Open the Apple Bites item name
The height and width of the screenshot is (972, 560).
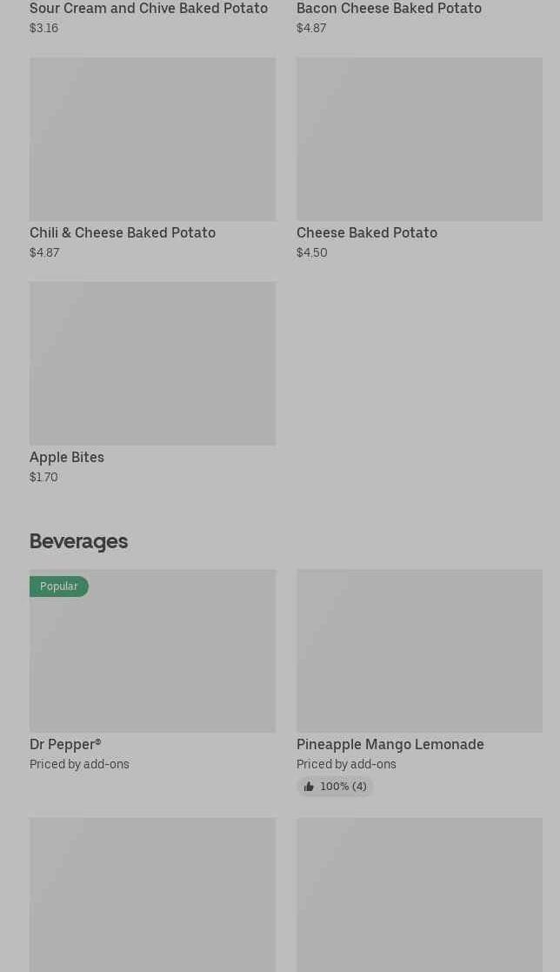point(67,457)
